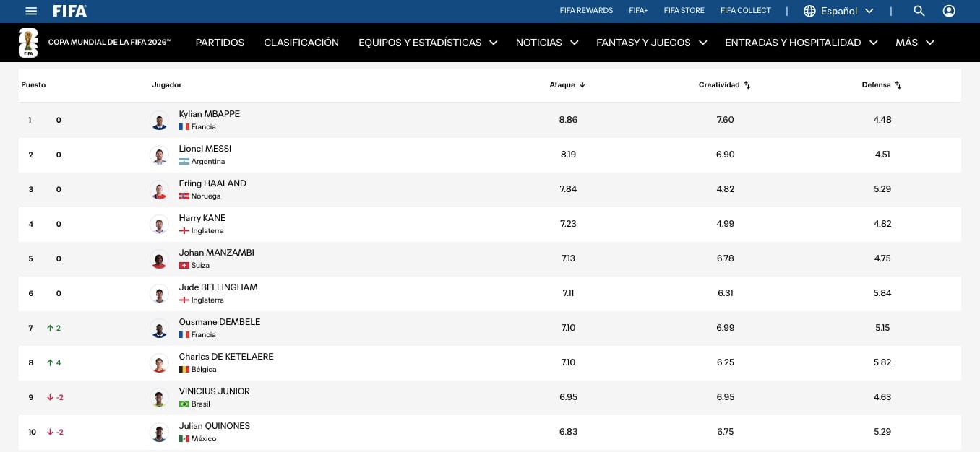Open the FIFA Collect link
The width and height of the screenshot is (980, 452).
(x=746, y=11)
